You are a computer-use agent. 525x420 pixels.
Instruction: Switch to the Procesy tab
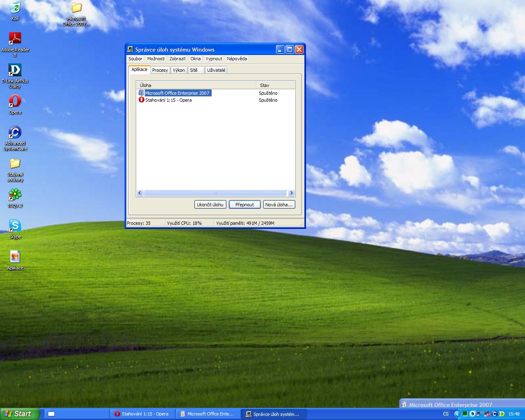pyautogui.click(x=160, y=70)
